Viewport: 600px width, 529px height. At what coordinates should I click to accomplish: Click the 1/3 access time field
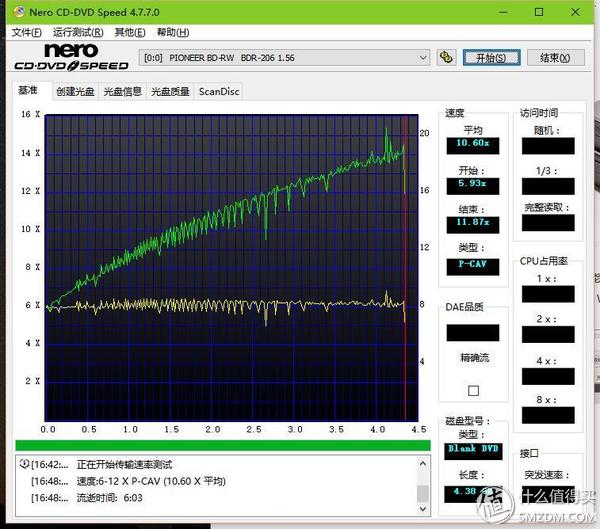click(548, 186)
